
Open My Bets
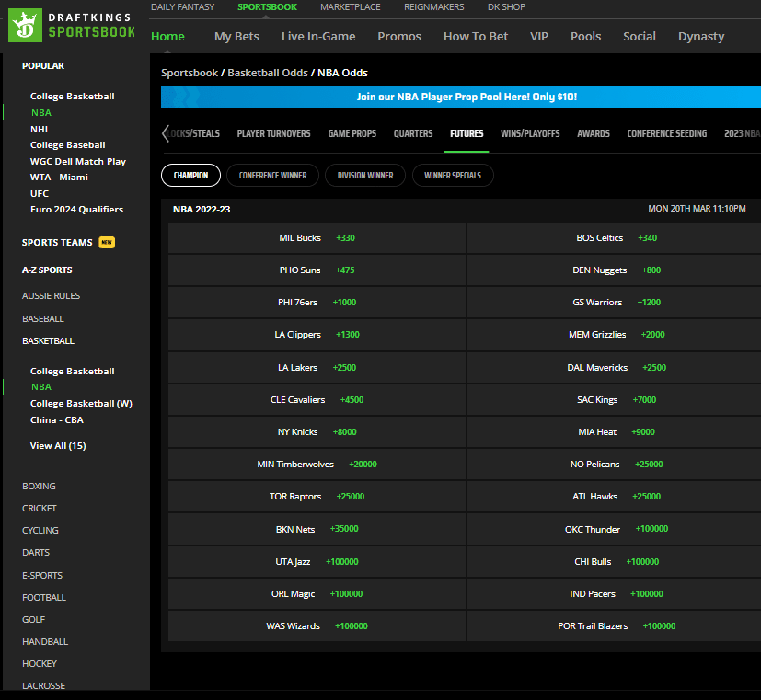tap(236, 37)
